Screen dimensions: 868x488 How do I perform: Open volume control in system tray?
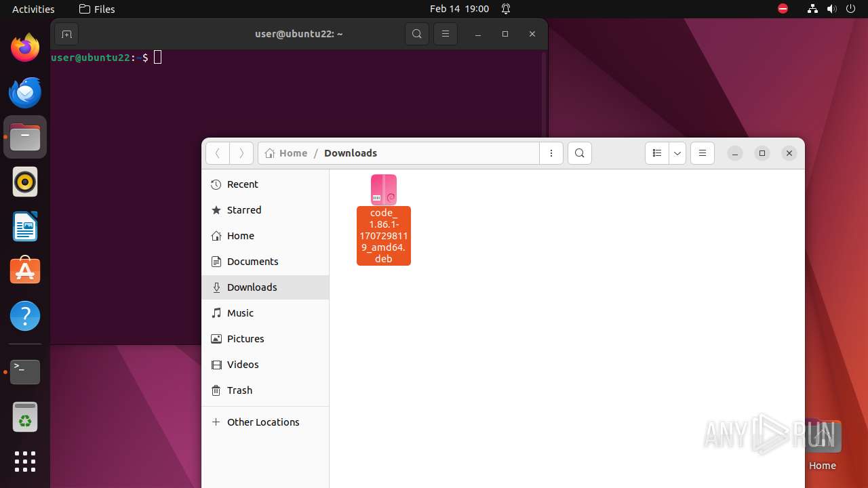tap(832, 9)
